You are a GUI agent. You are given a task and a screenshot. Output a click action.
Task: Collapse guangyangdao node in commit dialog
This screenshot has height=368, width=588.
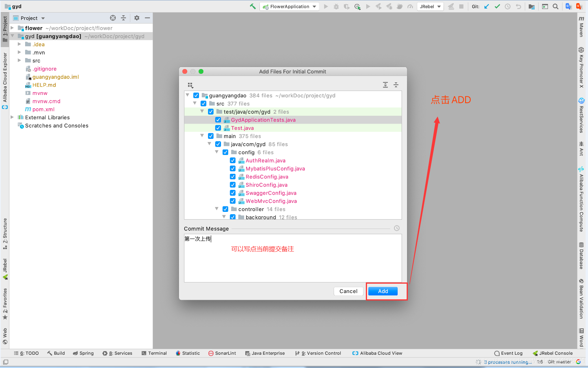point(188,95)
